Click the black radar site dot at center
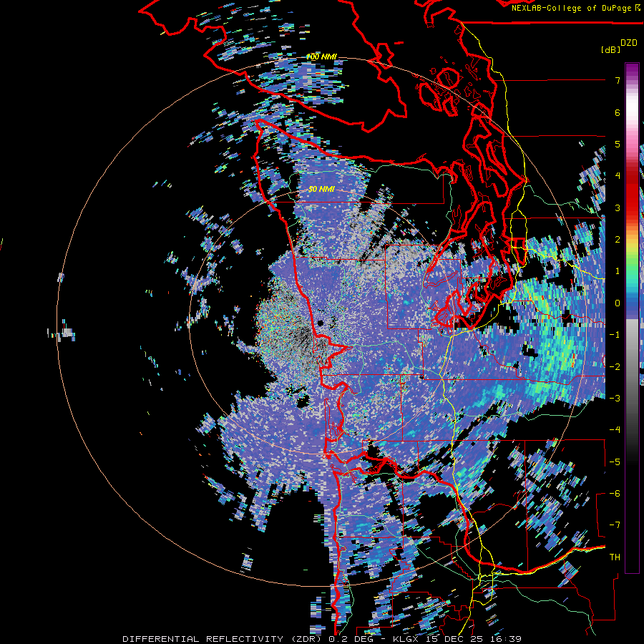The image size is (644, 644). coord(321,323)
